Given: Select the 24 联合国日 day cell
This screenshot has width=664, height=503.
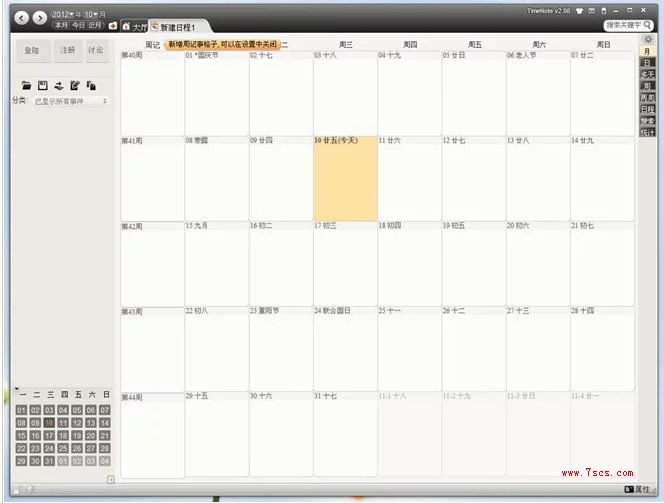Looking at the screenshot, I should tap(346, 349).
